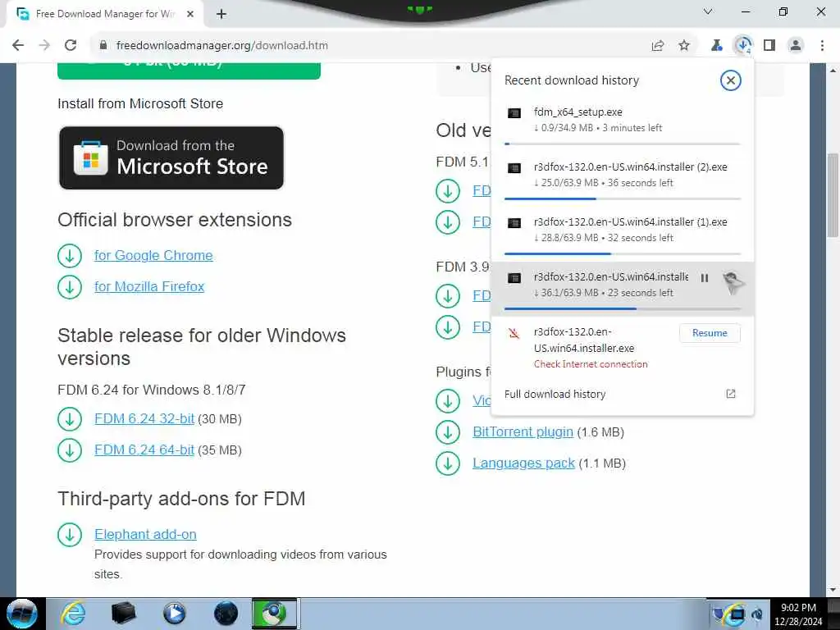840x630 pixels.
Task: Click the fdm_x64_setup.exe progress bar
Action: (x=623, y=144)
